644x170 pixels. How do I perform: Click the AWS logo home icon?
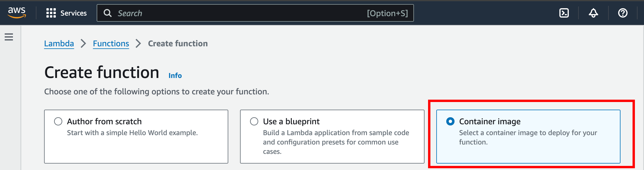[x=17, y=13]
